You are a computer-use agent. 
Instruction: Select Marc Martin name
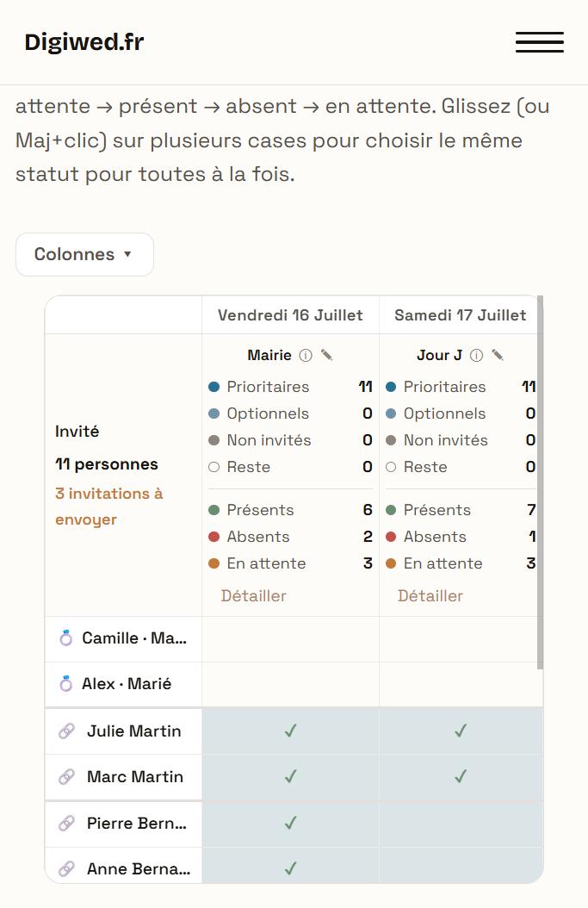tap(135, 776)
